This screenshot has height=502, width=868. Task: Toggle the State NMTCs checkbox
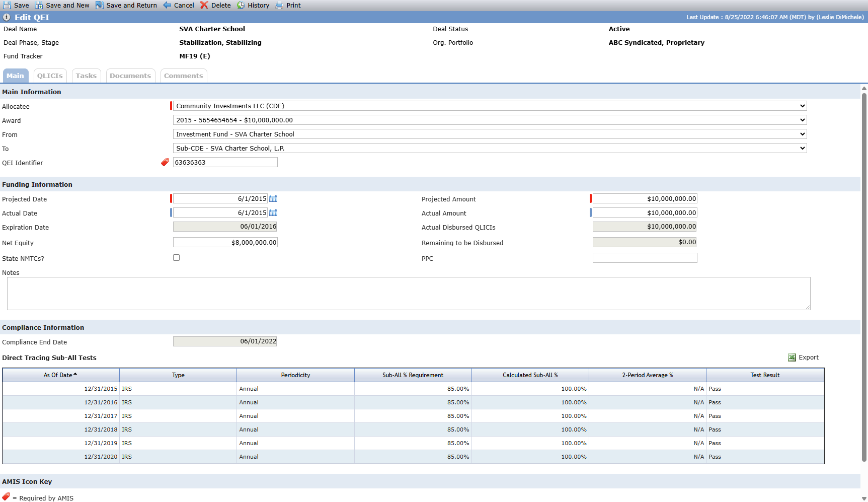(176, 257)
